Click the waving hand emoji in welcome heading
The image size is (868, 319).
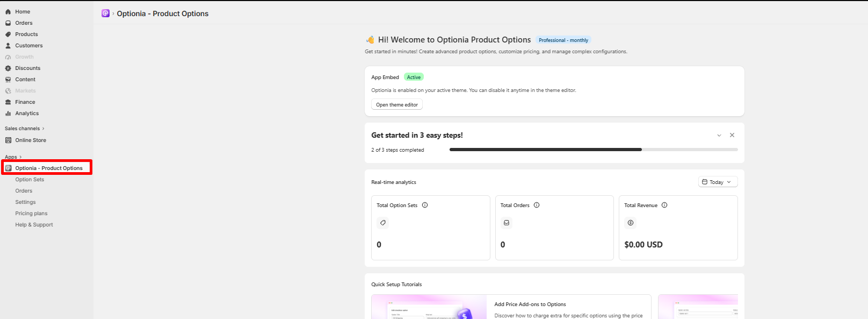370,40
